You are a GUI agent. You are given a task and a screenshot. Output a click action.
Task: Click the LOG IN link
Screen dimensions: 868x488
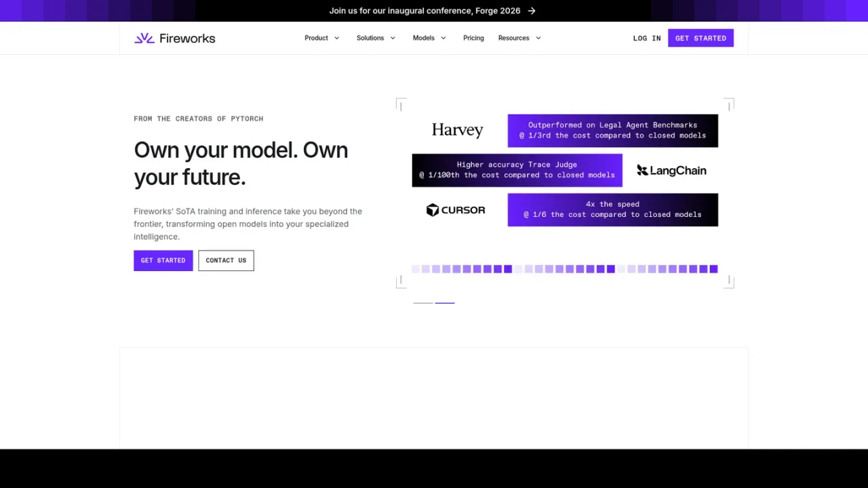tap(647, 38)
